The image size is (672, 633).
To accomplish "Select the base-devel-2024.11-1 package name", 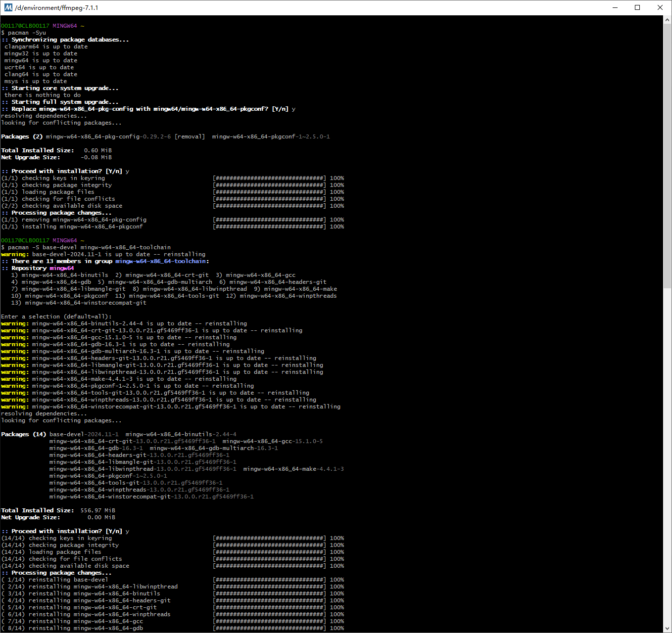I will (x=84, y=434).
